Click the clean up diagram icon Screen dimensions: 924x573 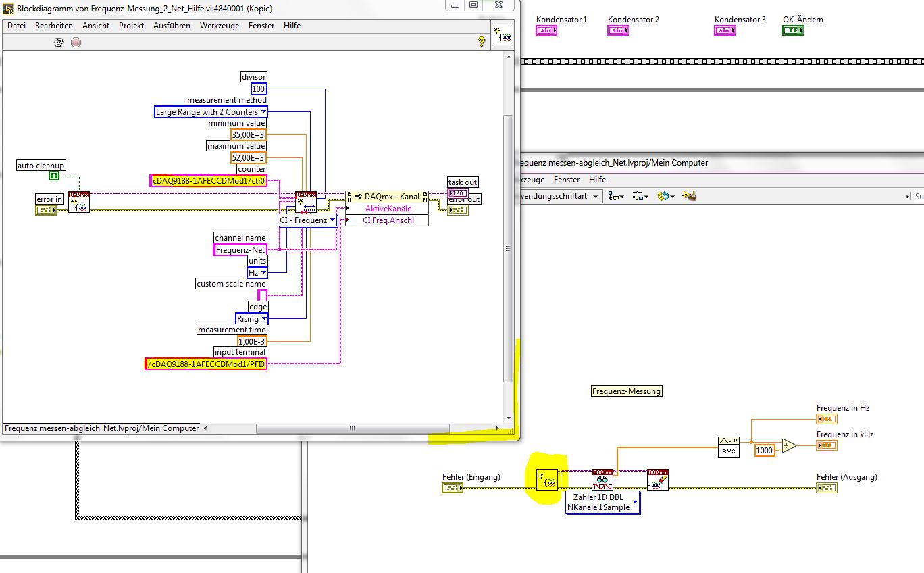(688, 196)
